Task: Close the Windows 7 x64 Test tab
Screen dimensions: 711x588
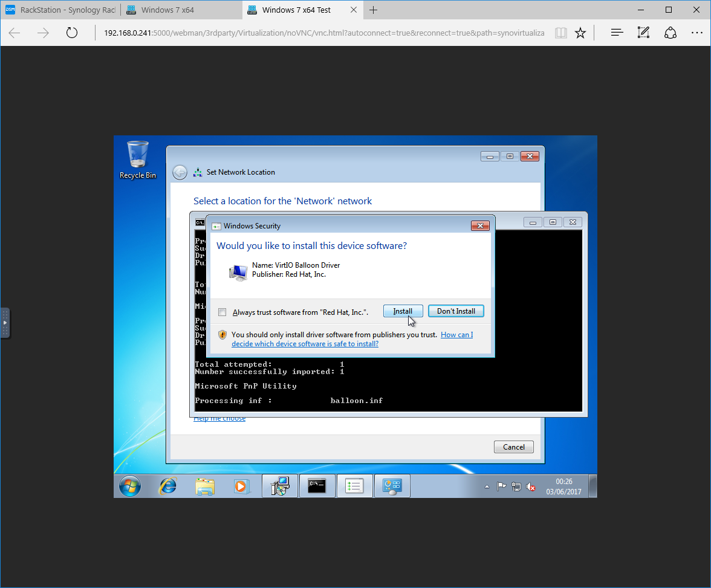Action: point(354,10)
